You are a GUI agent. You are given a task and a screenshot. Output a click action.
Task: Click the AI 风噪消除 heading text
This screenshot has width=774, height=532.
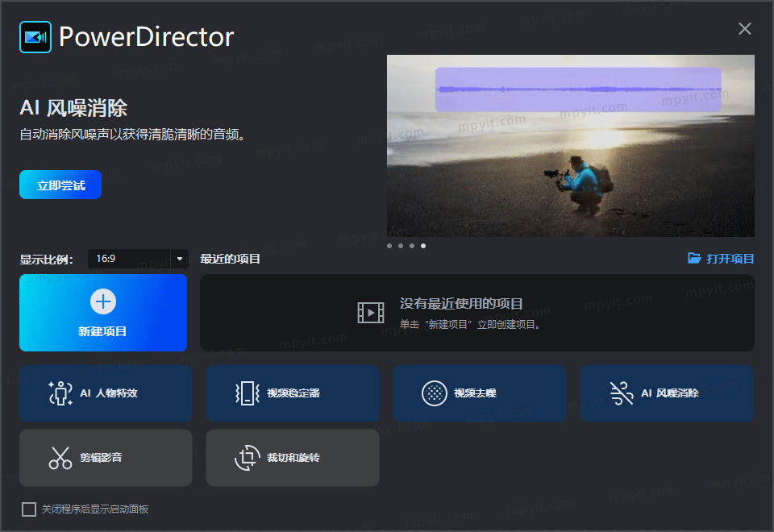[x=73, y=108]
